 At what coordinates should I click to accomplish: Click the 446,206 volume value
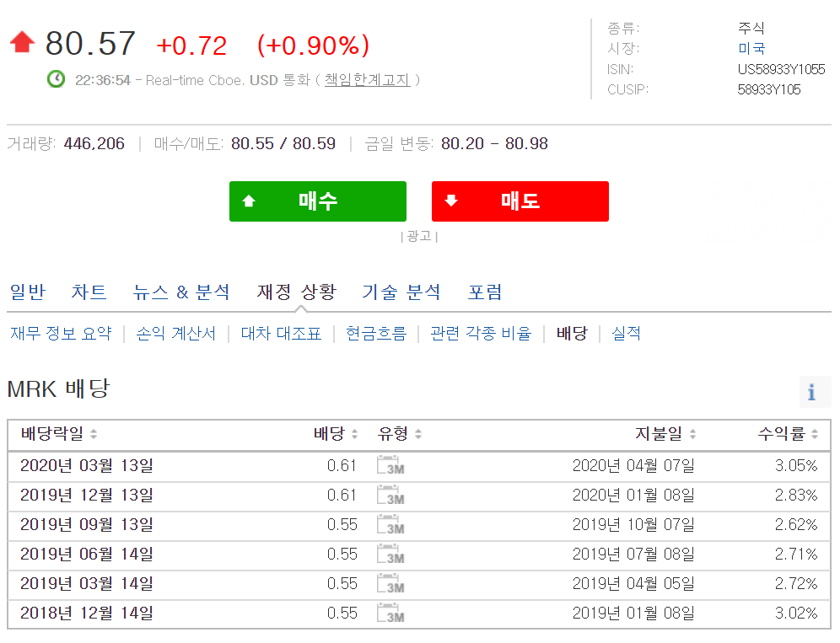[94, 143]
